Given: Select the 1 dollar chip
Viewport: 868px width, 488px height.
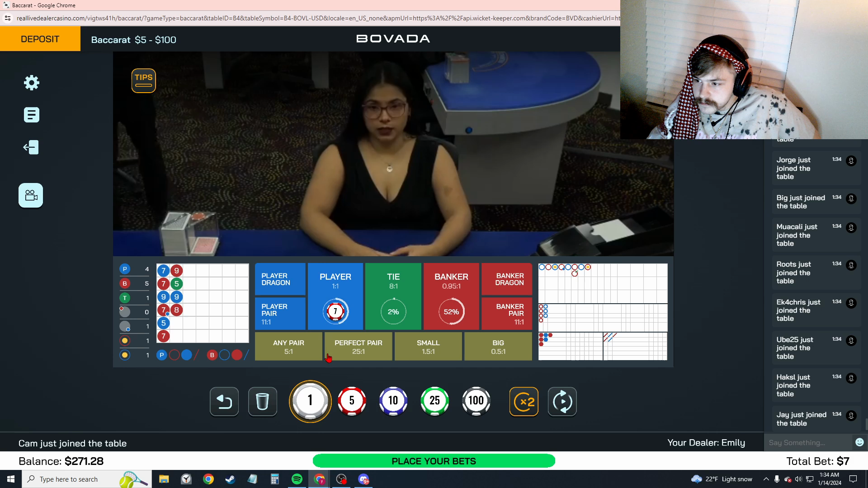Looking at the screenshot, I should 310,401.
